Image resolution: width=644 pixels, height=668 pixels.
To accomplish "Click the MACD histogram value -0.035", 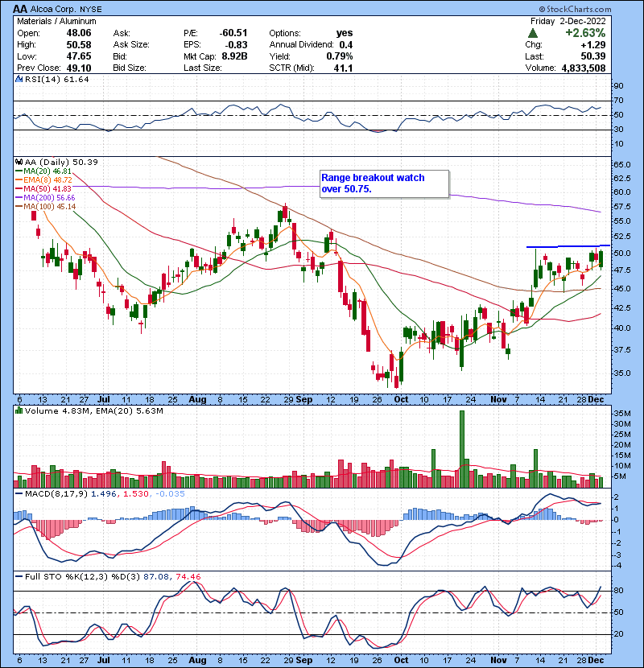I will (170, 494).
